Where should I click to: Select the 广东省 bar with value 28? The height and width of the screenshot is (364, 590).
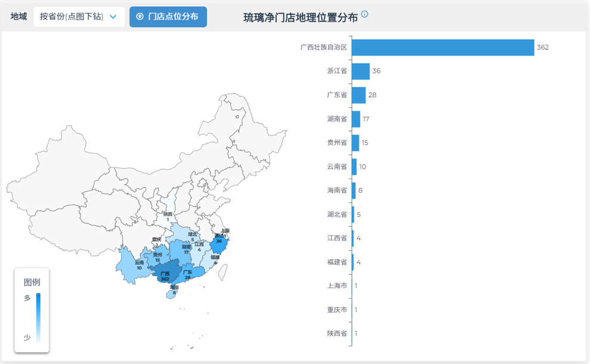359,95
